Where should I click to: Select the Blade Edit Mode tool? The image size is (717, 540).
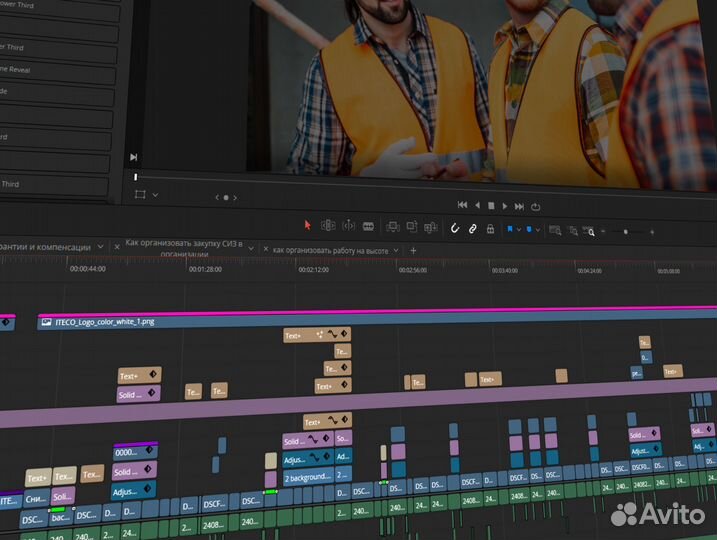[x=367, y=228]
